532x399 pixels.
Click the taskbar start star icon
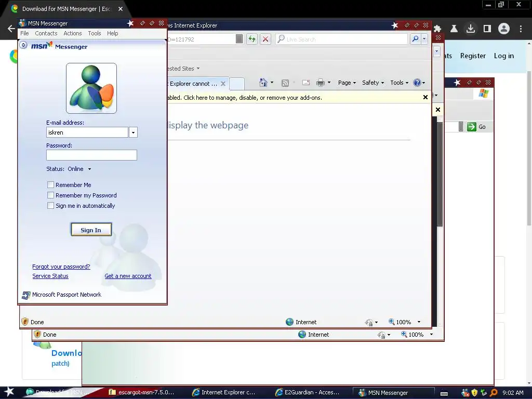(x=8, y=392)
